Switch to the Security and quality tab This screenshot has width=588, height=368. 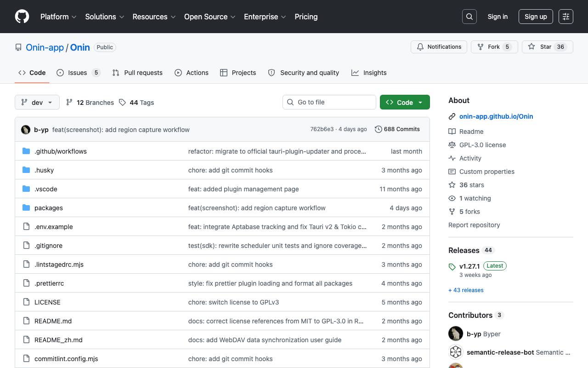[304, 73]
